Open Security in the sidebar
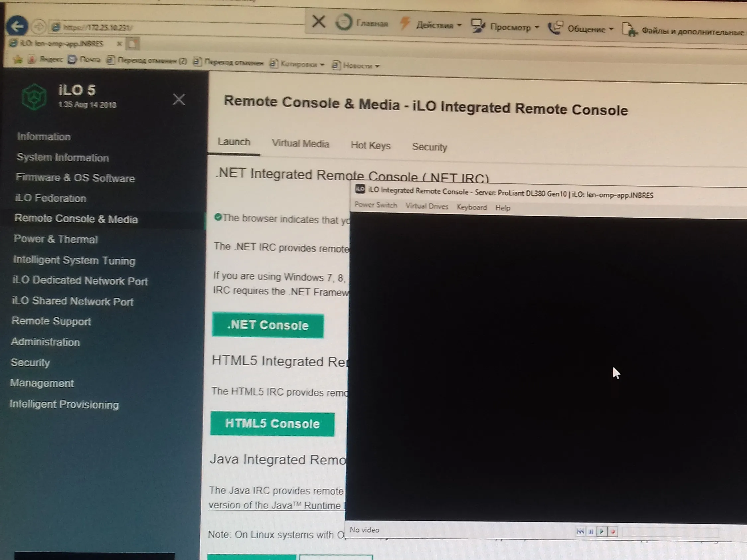 tap(31, 362)
